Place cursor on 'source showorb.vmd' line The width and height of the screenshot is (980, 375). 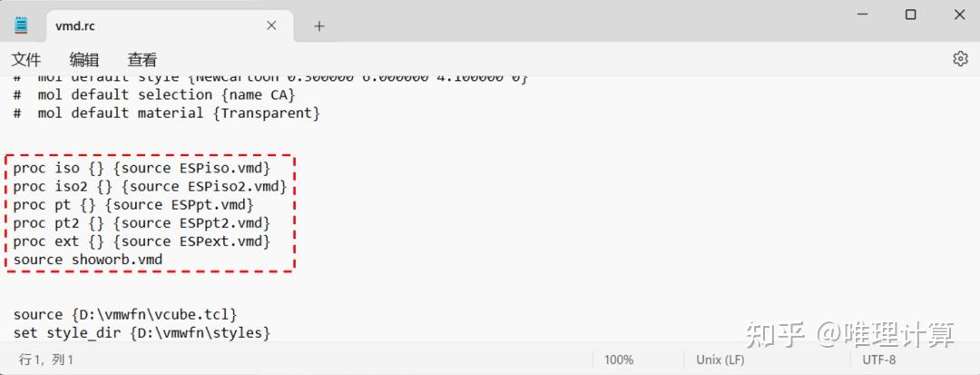click(88, 260)
